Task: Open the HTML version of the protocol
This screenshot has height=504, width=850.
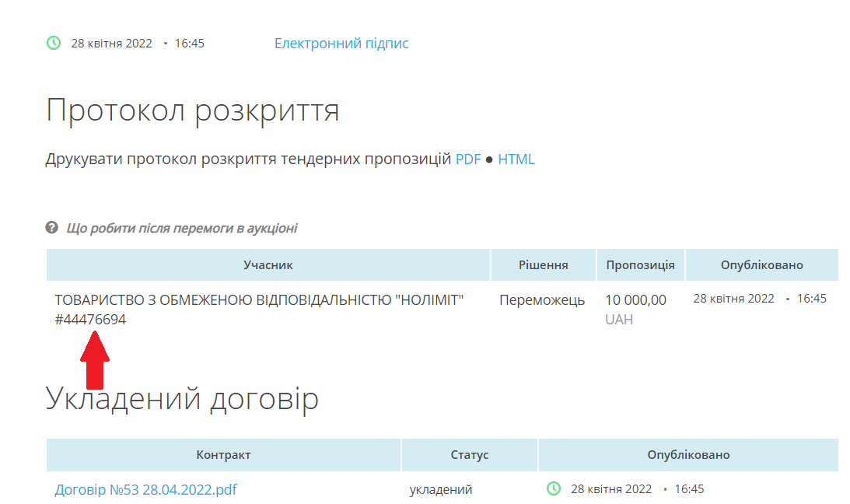Action: point(516,159)
